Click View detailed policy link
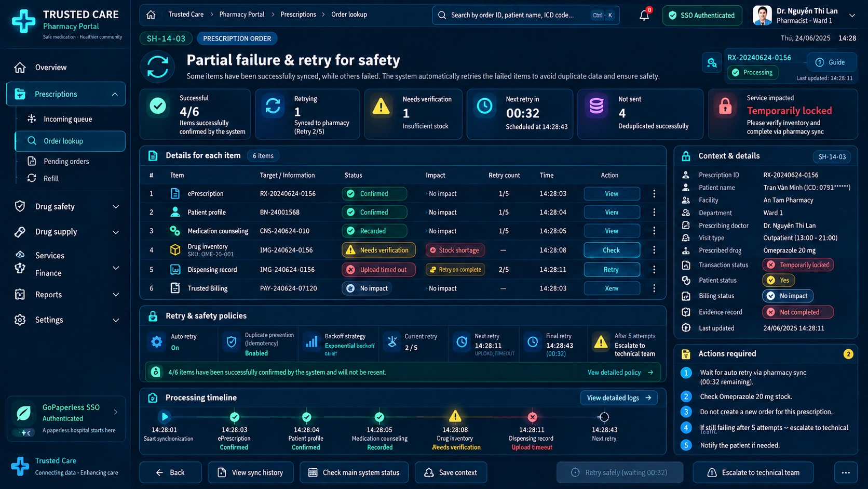This screenshot has width=868, height=489. (x=620, y=373)
